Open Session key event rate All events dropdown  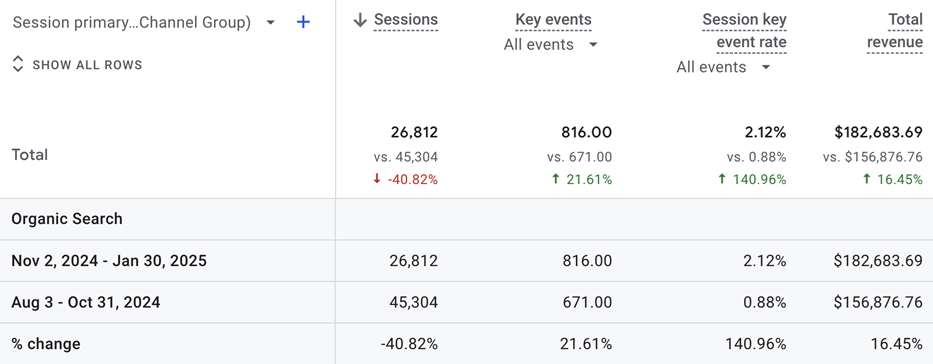pyautogui.click(x=766, y=67)
